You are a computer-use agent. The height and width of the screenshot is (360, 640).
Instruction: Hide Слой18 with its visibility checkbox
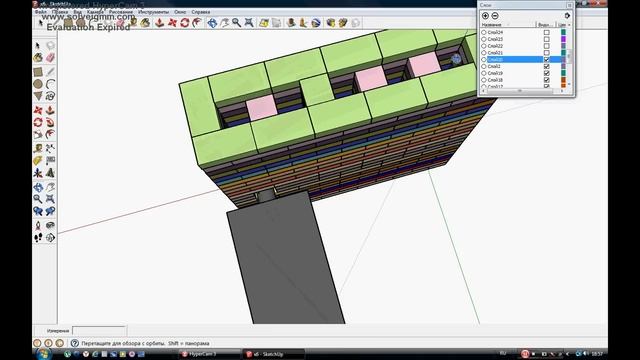pos(547,80)
